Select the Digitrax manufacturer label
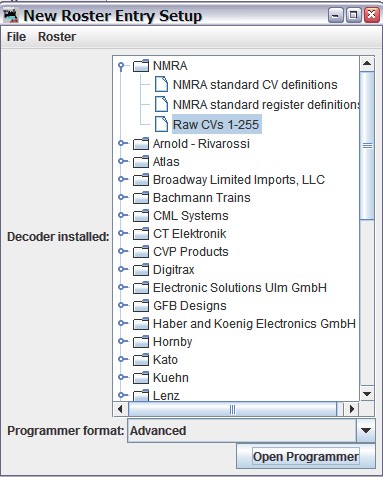383x477 pixels. pyautogui.click(x=173, y=270)
